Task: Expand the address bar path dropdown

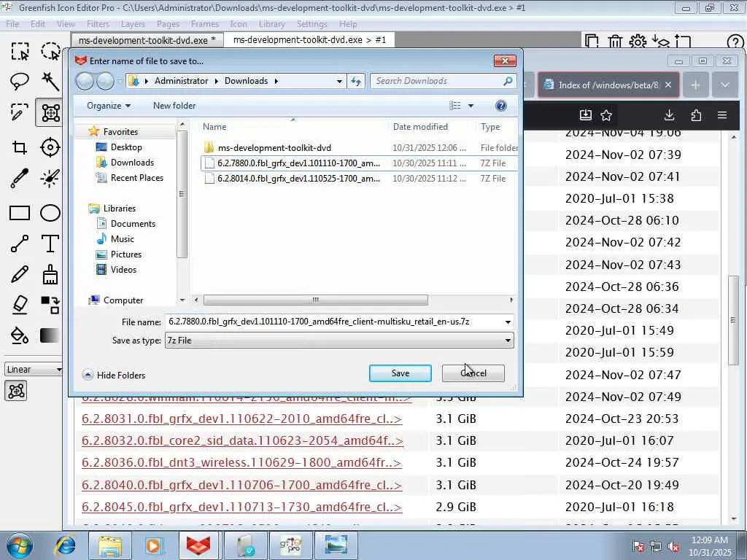Action: pos(339,82)
